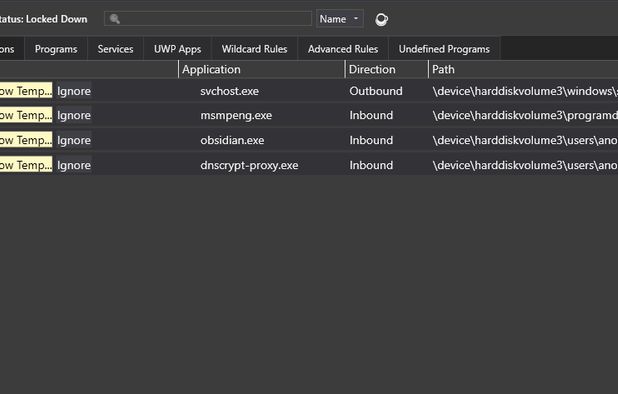618x394 pixels.
Task: Focus the search input field
Action: pos(208,19)
